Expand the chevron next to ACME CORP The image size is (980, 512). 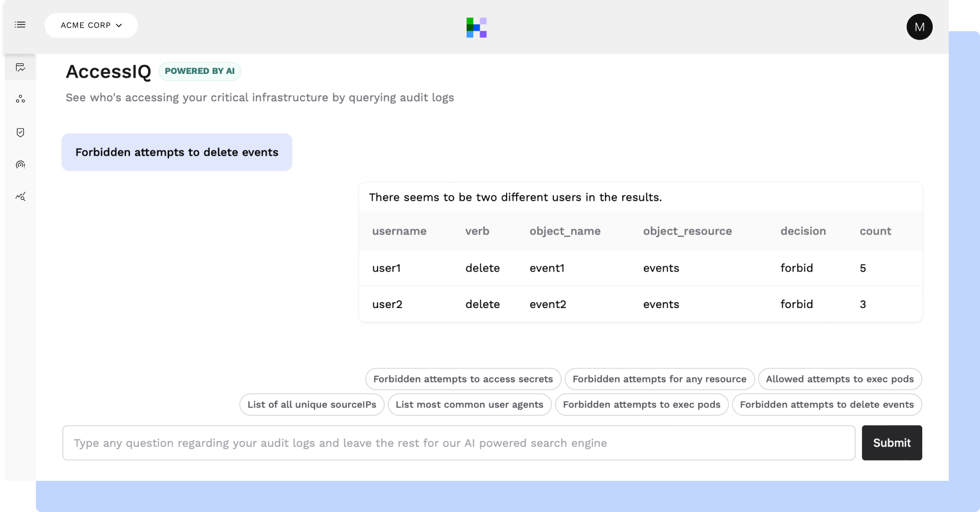[x=120, y=25]
